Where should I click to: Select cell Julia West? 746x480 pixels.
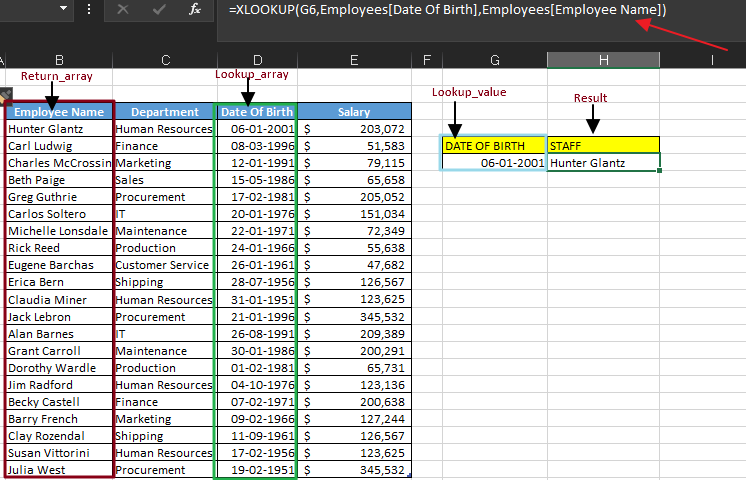coord(59,470)
